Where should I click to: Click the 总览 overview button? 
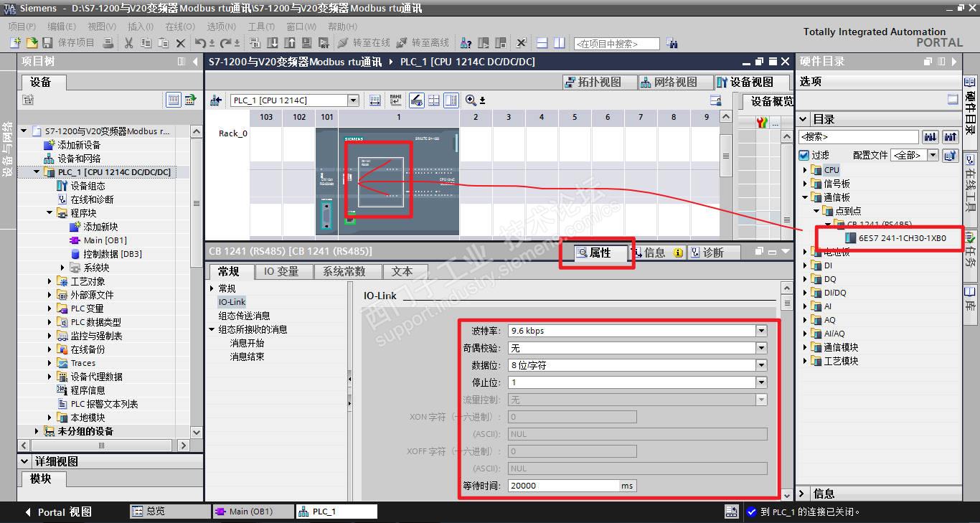point(170,512)
